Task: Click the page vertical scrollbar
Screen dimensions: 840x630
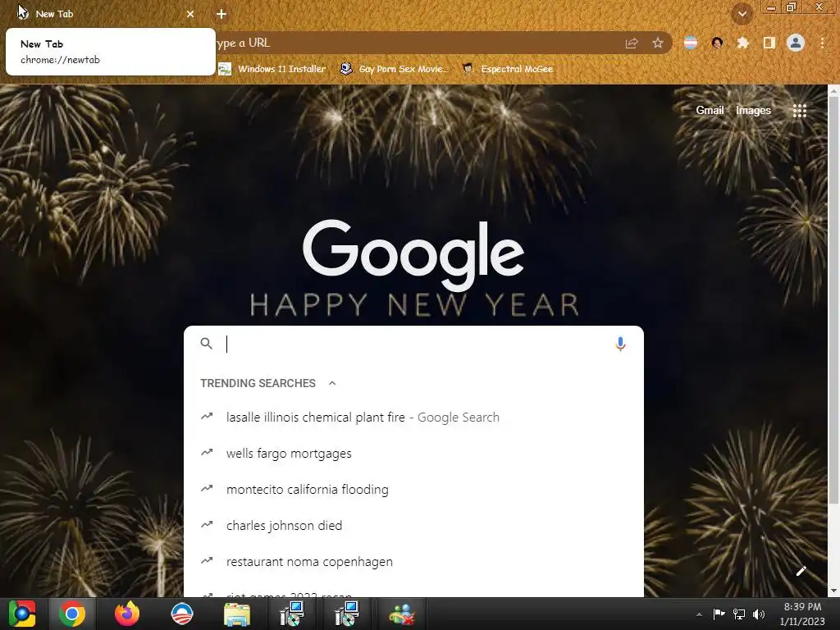Action: tap(833, 300)
